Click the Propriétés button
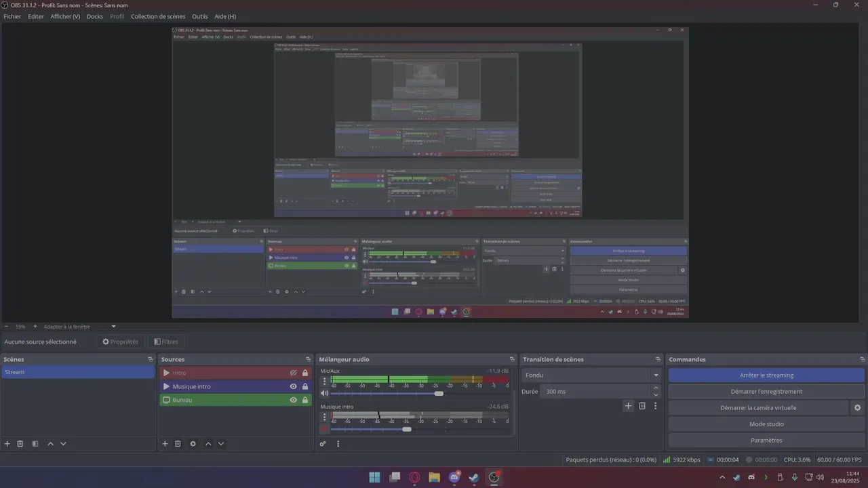The height and width of the screenshot is (488, 868). (120, 342)
